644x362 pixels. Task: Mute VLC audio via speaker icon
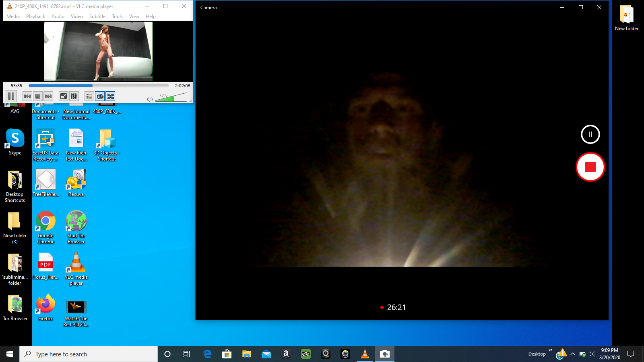point(150,99)
